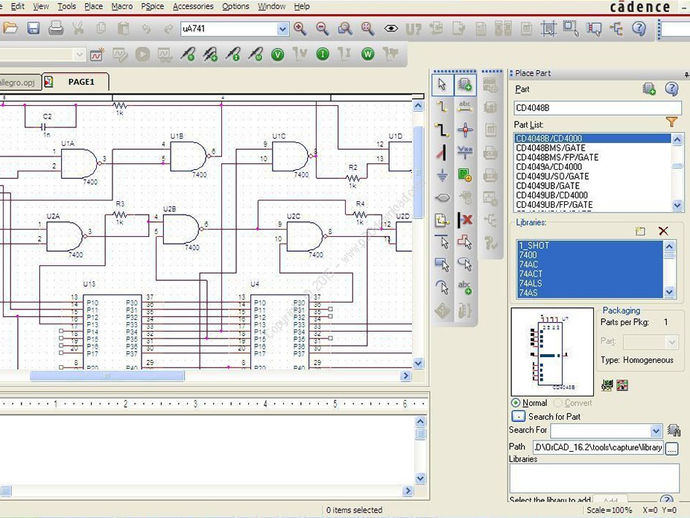Choose the Place Net Alias tool
The height and width of the screenshot is (518, 690).
[465, 107]
